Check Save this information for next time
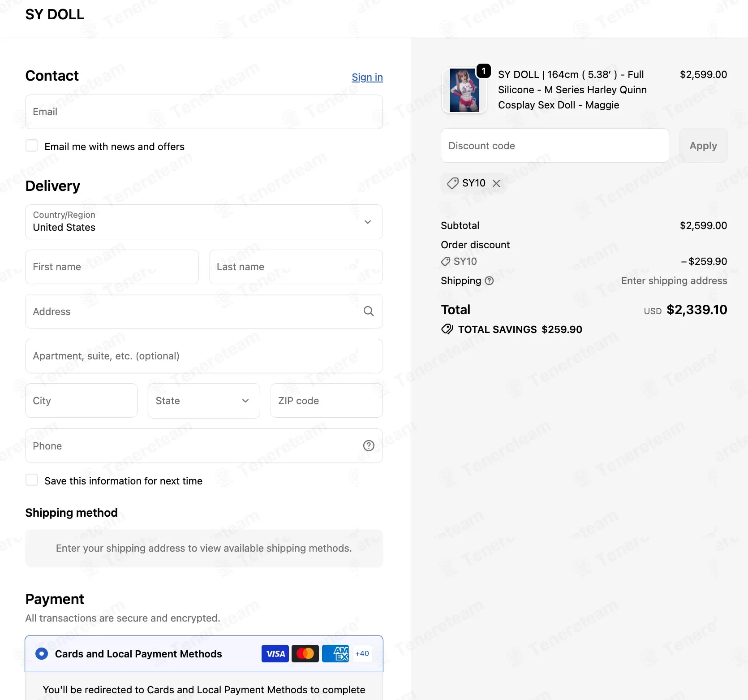The width and height of the screenshot is (748, 700). pos(32,480)
